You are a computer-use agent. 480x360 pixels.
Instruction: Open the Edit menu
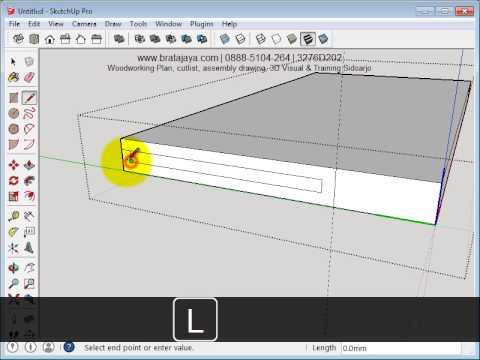coord(34,24)
